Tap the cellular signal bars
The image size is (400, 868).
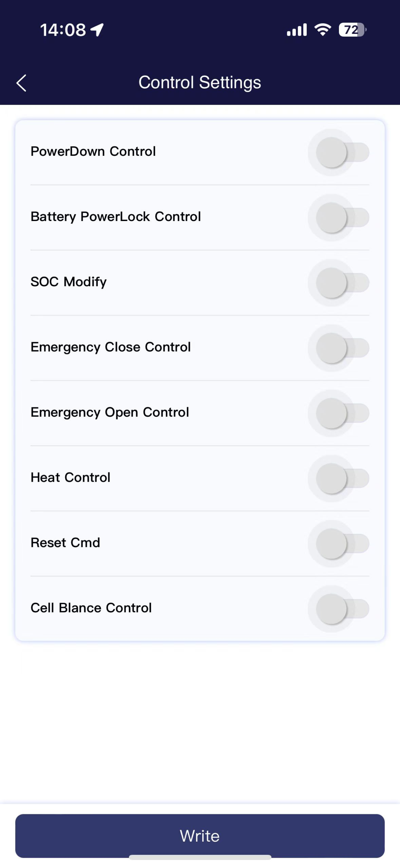tap(297, 30)
